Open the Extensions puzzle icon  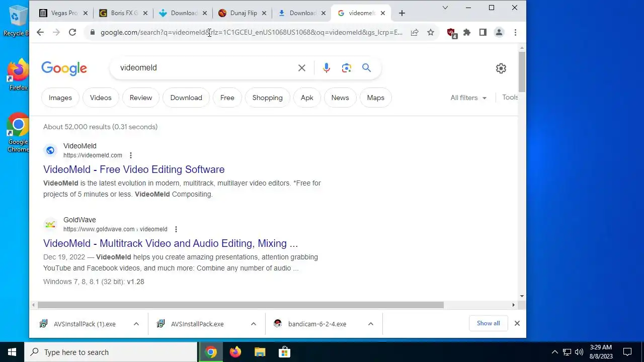[467, 32]
